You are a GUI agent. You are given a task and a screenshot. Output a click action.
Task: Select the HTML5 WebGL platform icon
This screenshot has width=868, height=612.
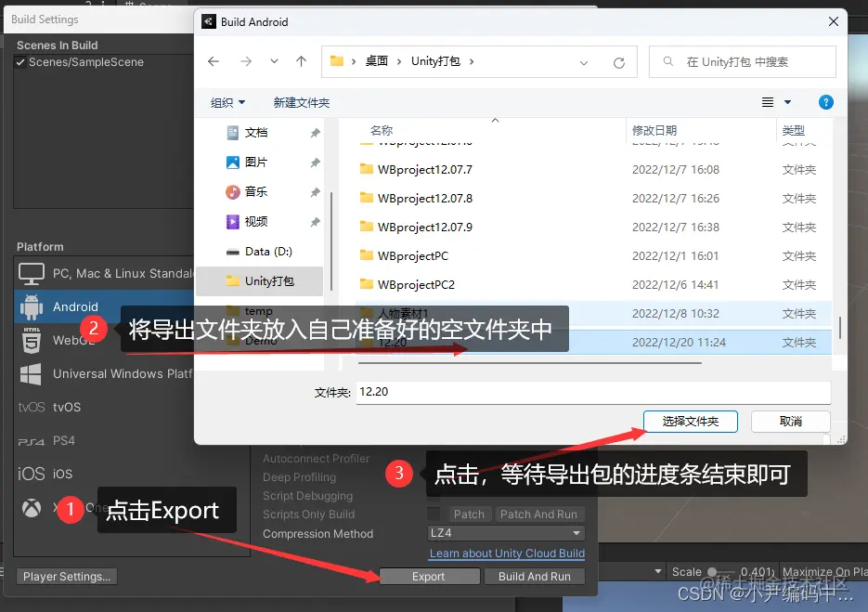click(x=31, y=340)
